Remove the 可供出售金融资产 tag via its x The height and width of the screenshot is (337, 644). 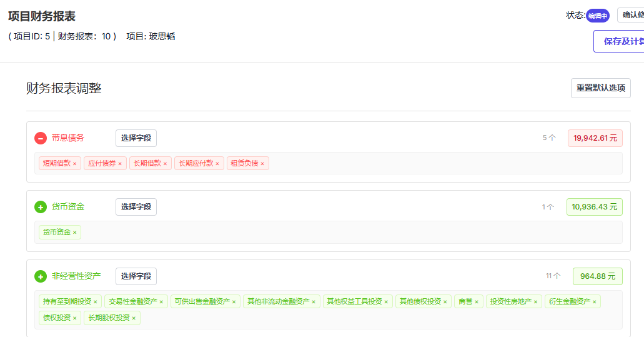(x=234, y=302)
